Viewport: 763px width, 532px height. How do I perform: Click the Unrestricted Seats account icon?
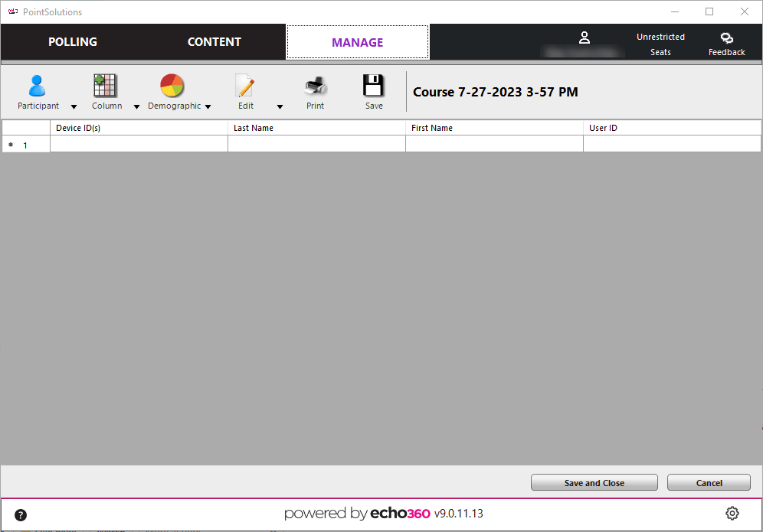tap(585, 38)
